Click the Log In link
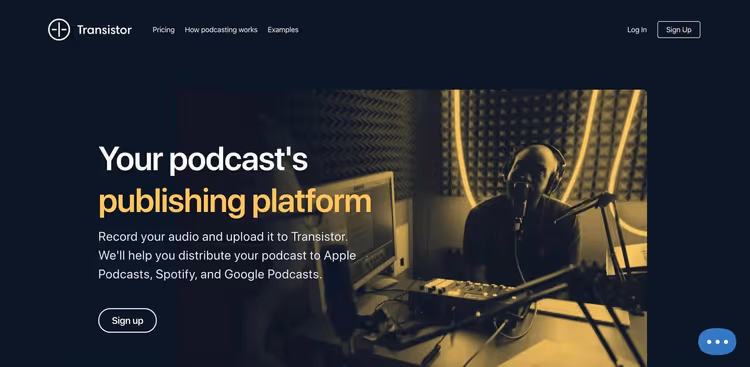The width and height of the screenshot is (750, 367). (x=637, y=30)
